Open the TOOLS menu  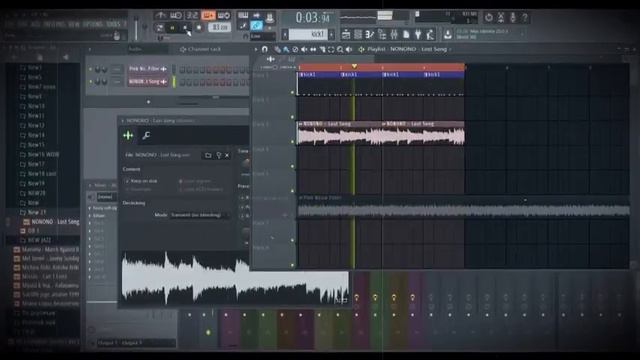(x=113, y=24)
